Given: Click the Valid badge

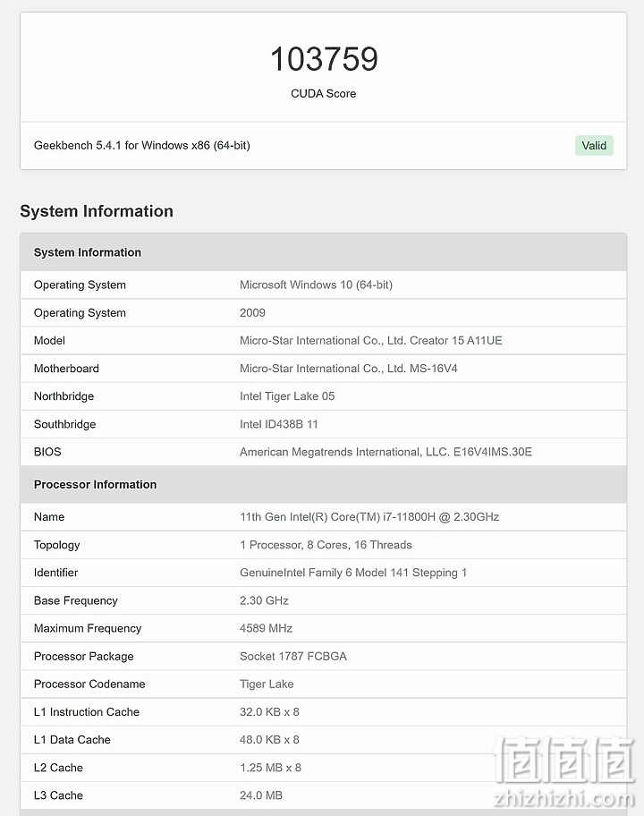Looking at the screenshot, I should [x=594, y=146].
